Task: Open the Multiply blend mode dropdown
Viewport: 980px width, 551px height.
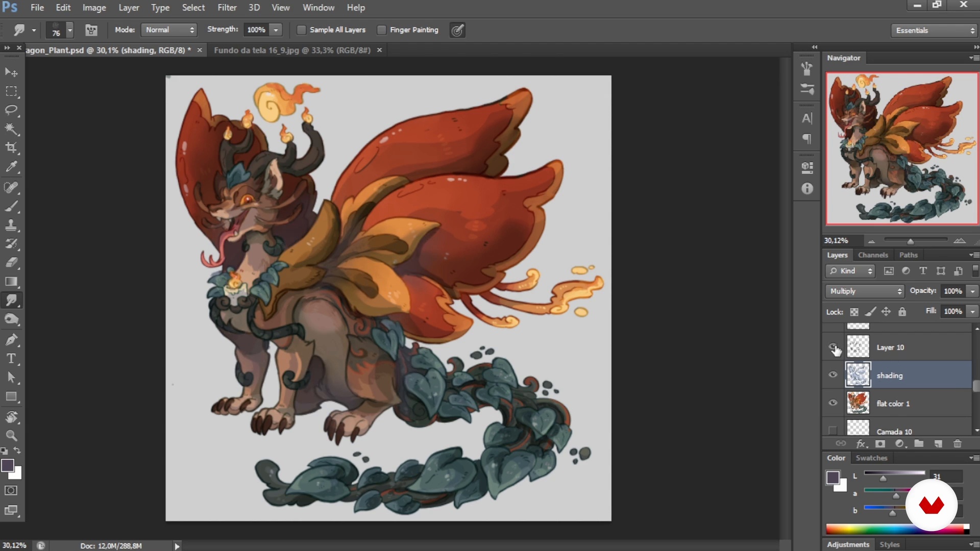Action: (x=865, y=291)
